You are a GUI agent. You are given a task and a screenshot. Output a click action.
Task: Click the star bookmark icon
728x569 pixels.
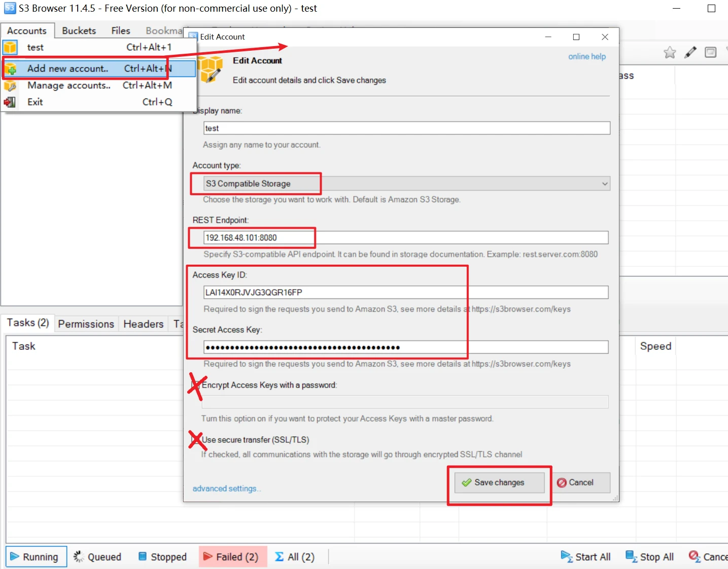670,52
